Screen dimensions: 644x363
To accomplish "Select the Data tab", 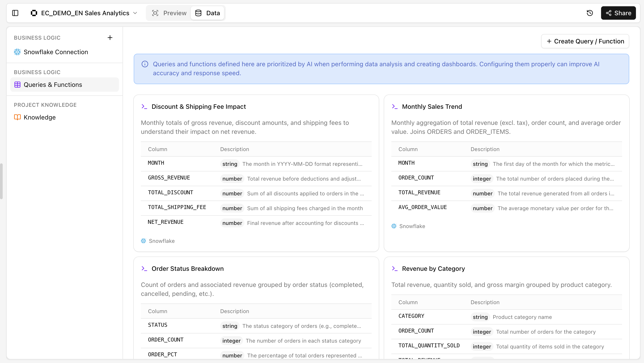I will pos(208,13).
